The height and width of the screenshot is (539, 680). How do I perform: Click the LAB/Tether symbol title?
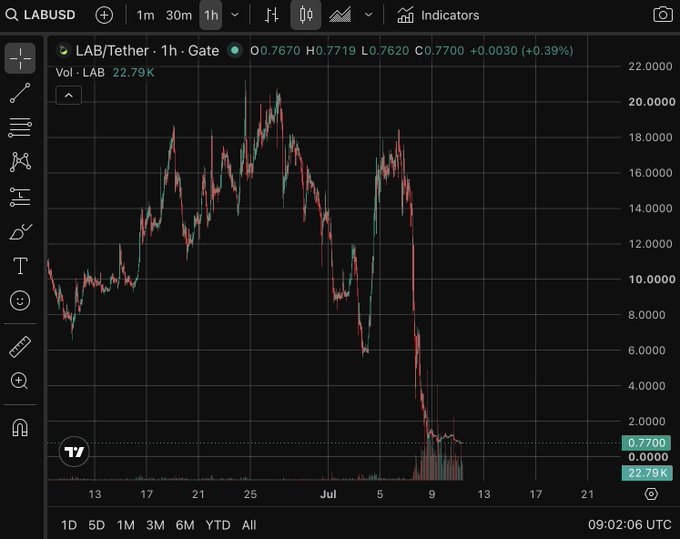pos(147,51)
